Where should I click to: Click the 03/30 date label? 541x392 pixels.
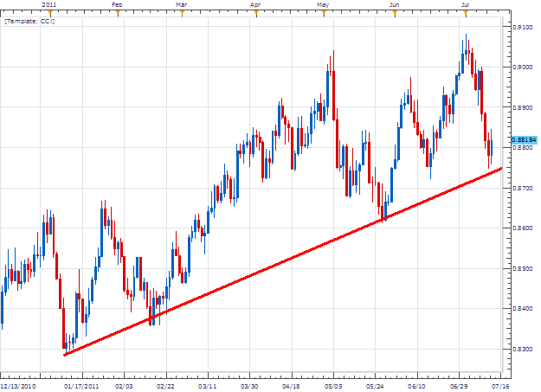(x=249, y=386)
